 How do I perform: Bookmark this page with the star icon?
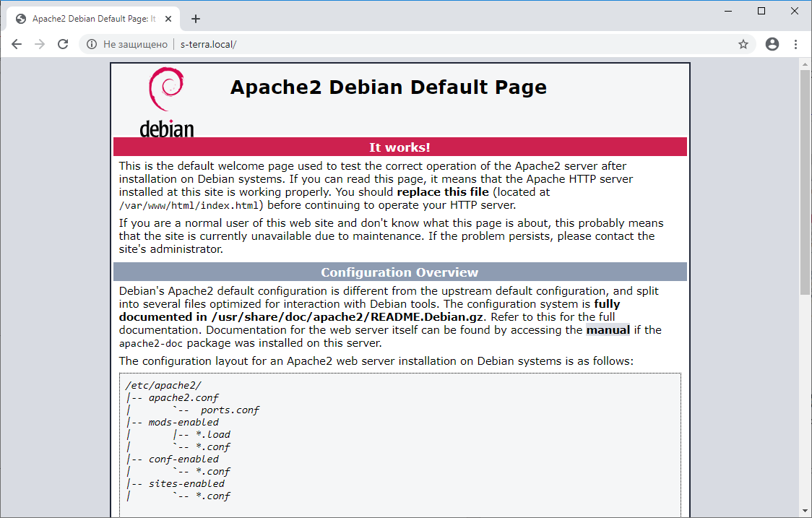pyautogui.click(x=743, y=45)
